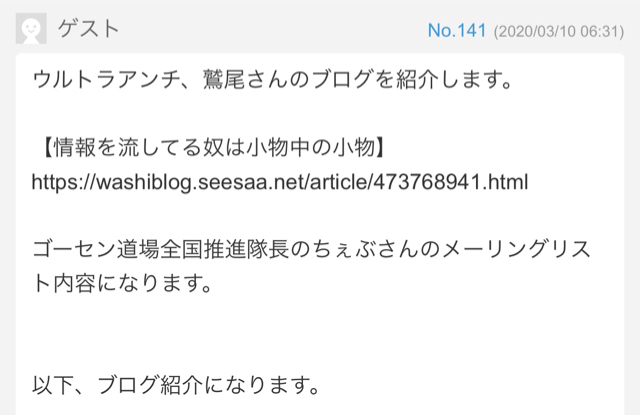Click the opening 【 bracket of the title
Viewport: 640px width, 415px height.
point(47,147)
